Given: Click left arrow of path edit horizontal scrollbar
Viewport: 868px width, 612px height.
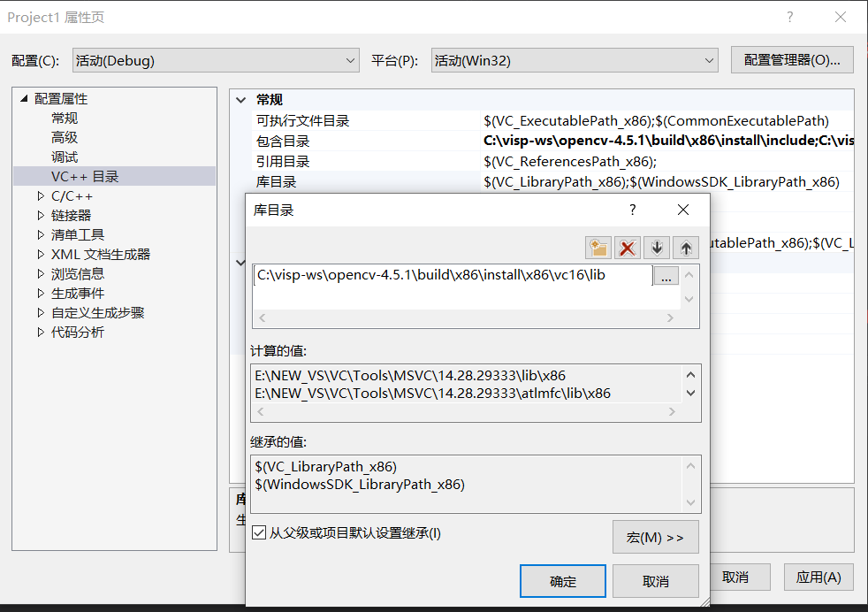Looking at the screenshot, I should coord(263,317).
